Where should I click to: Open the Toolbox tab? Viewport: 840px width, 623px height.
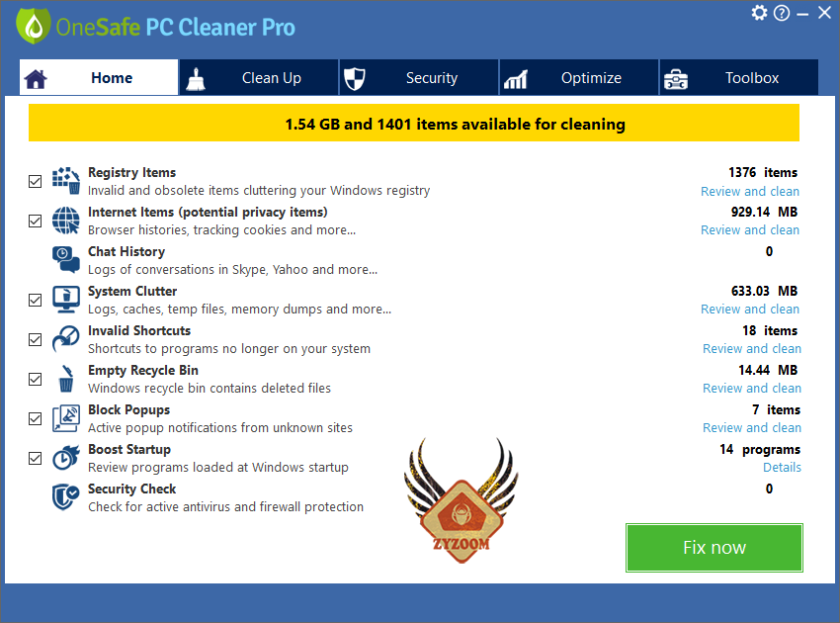739,78
